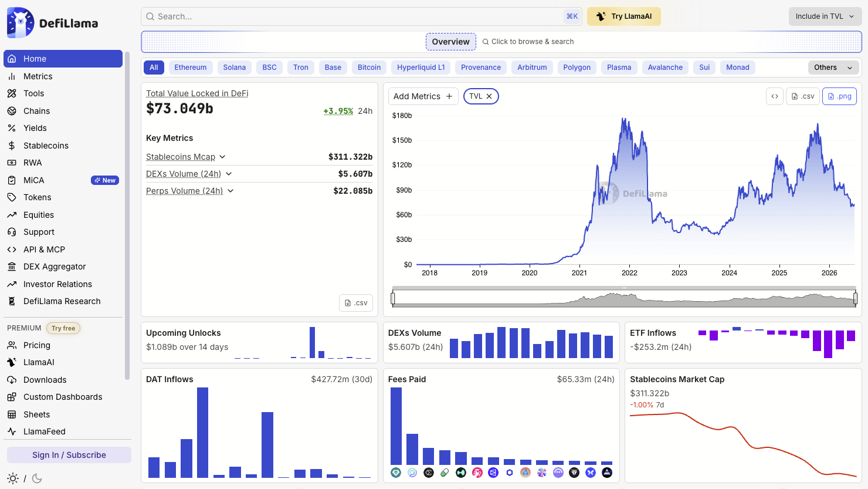Switch to dark mode moon icon
The image size is (868, 489).
click(37, 478)
